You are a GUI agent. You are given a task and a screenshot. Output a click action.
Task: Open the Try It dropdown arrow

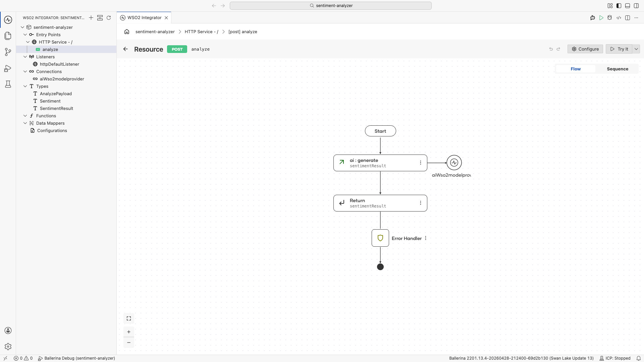636,49
